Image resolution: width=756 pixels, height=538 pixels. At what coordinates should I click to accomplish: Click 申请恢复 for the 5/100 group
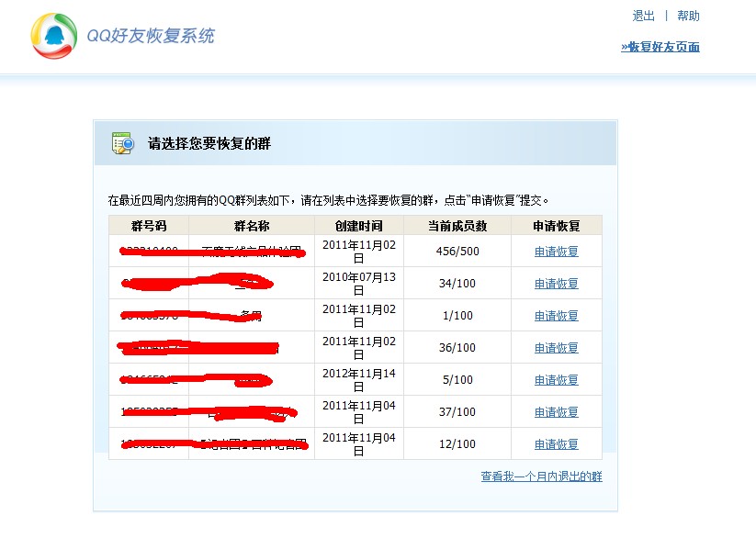point(557,380)
